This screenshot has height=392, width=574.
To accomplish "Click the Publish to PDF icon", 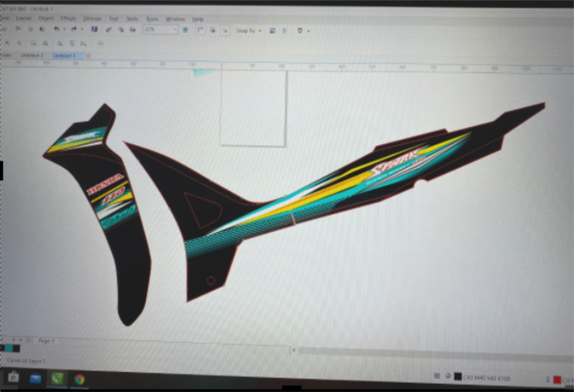I will (133, 29).
